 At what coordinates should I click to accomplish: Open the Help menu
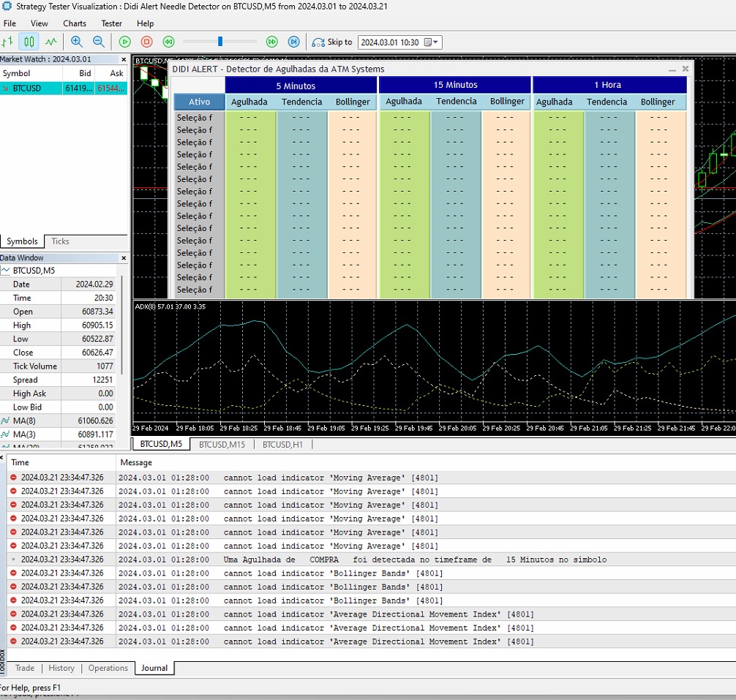coord(145,23)
